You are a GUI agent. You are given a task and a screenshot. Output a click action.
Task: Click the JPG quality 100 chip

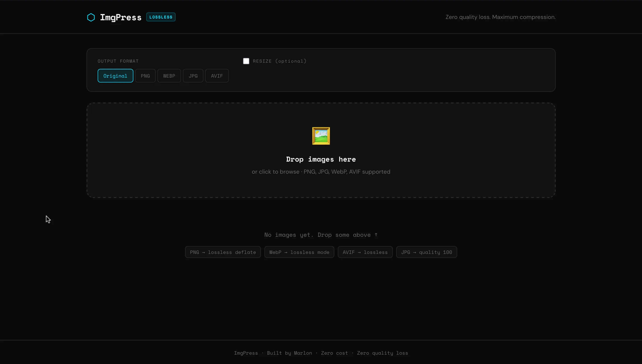point(426,252)
